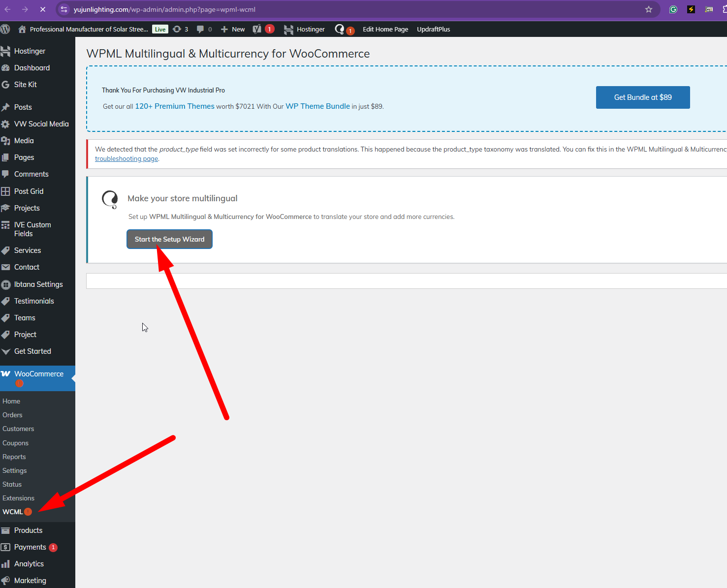Image resolution: width=727 pixels, height=588 pixels.
Task: Click the Media library icon
Action: pyautogui.click(x=6, y=141)
